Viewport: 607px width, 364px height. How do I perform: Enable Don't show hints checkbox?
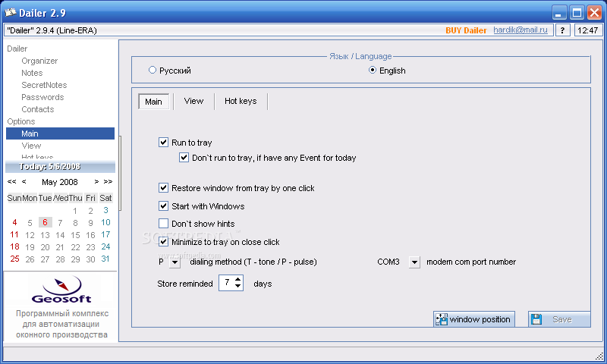pos(163,224)
